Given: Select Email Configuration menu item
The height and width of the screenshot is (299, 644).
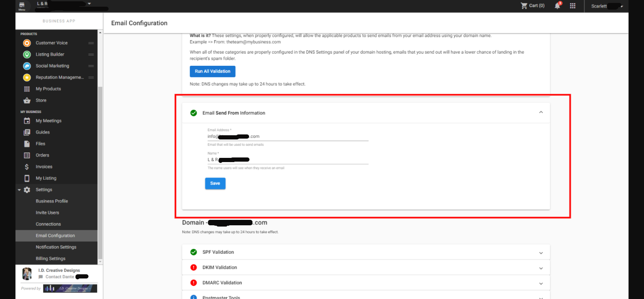Looking at the screenshot, I should [x=57, y=236].
